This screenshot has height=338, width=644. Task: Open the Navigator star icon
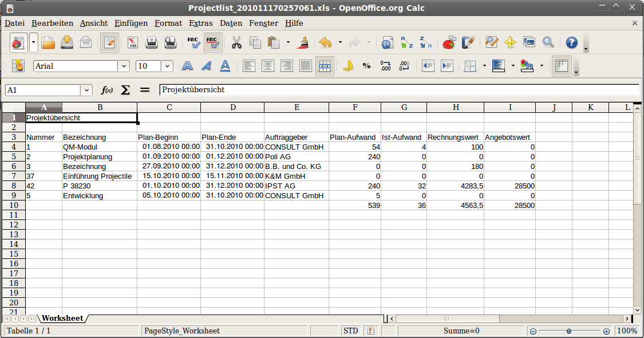pyautogui.click(x=510, y=43)
